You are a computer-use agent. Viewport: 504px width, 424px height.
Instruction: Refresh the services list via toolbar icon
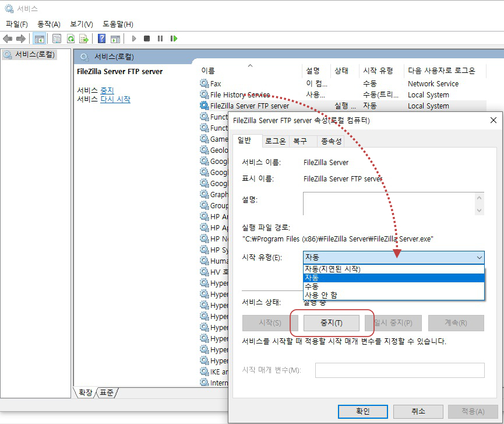click(71, 39)
